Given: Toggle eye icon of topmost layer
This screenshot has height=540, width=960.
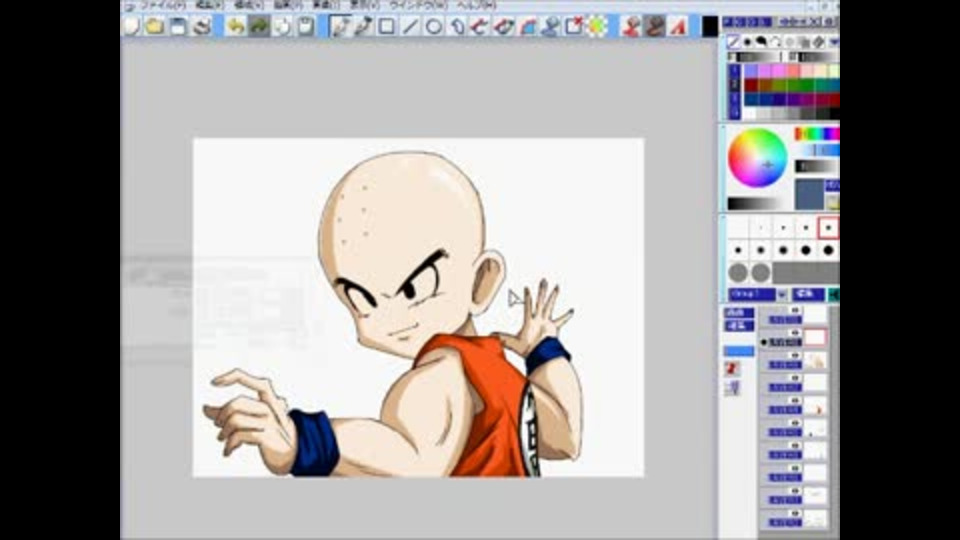Looking at the screenshot, I should coord(795,310).
